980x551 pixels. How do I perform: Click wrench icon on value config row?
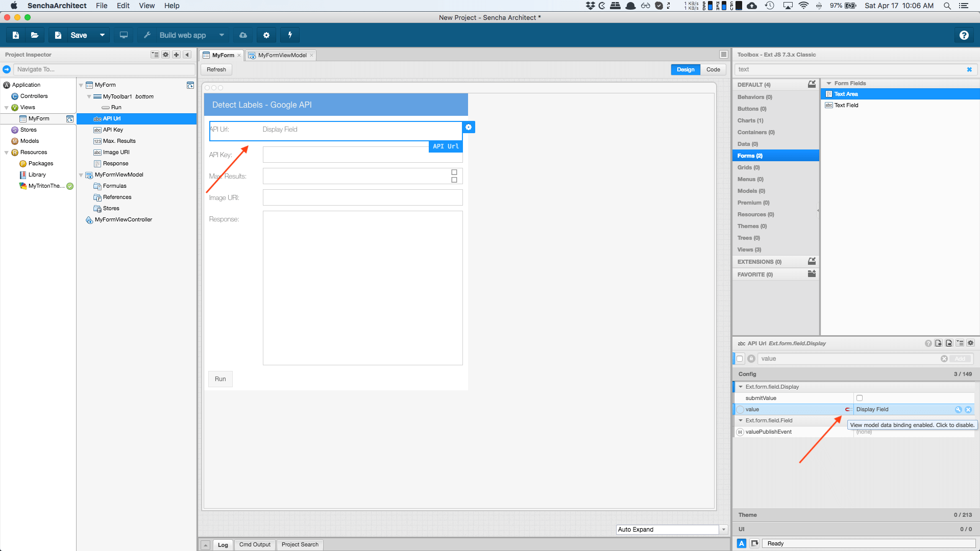tap(958, 409)
